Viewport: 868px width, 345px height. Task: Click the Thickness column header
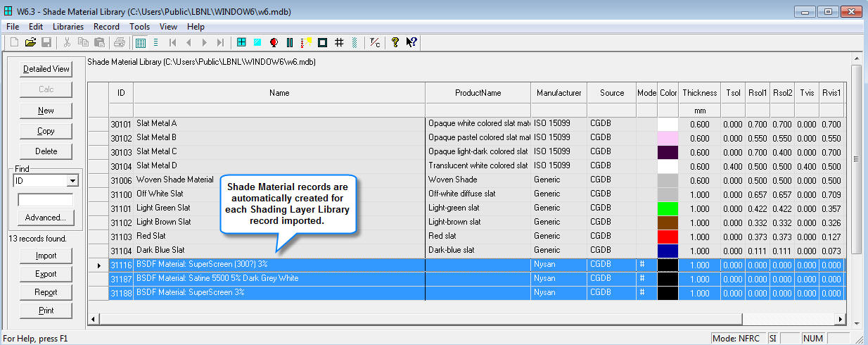(700, 93)
